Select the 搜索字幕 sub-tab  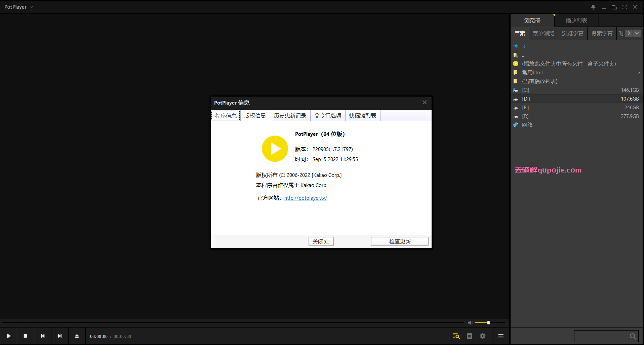pyautogui.click(x=602, y=34)
